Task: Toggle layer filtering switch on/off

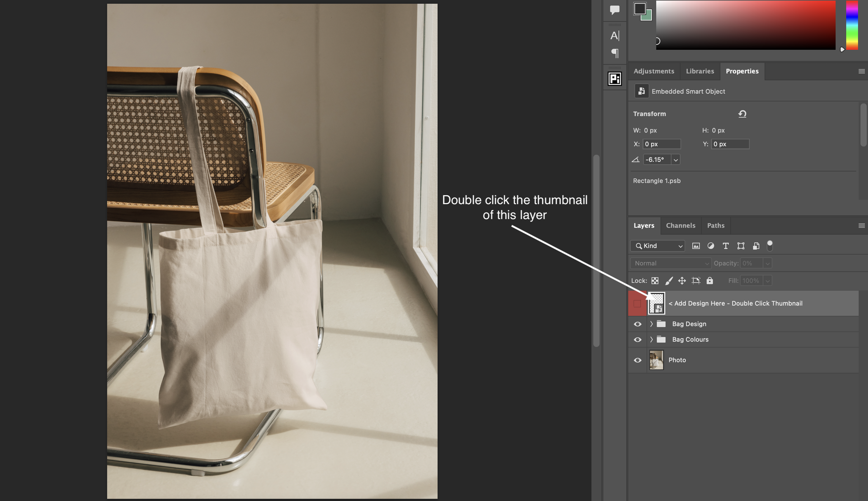Action: pyautogui.click(x=770, y=246)
